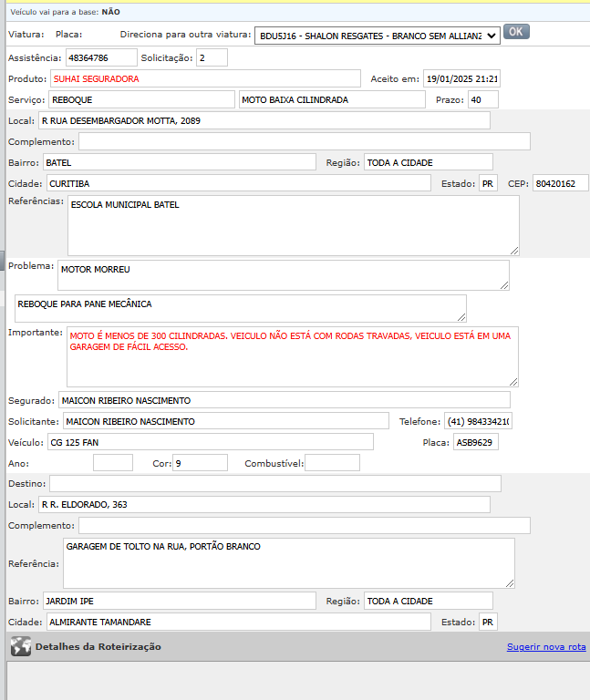Viewport: 590px width, 700px height.
Task: Click the Placa: label next to Viatura
Action: (x=68, y=35)
